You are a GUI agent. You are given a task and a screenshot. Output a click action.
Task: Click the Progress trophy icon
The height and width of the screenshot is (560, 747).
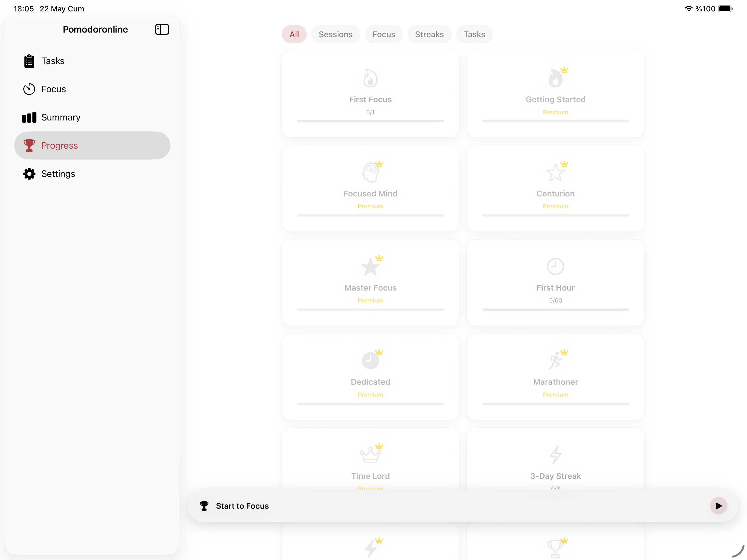tap(29, 145)
